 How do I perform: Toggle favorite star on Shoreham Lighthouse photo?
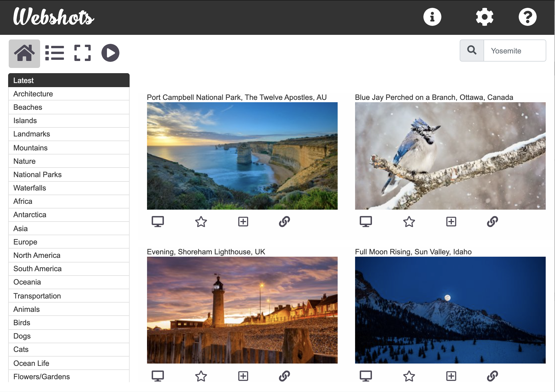(201, 376)
